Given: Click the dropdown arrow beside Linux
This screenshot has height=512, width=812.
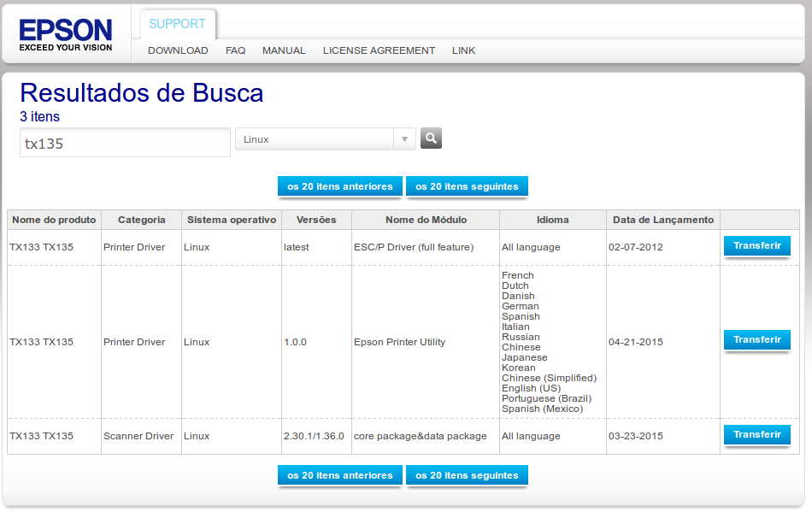Looking at the screenshot, I should coord(404,139).
